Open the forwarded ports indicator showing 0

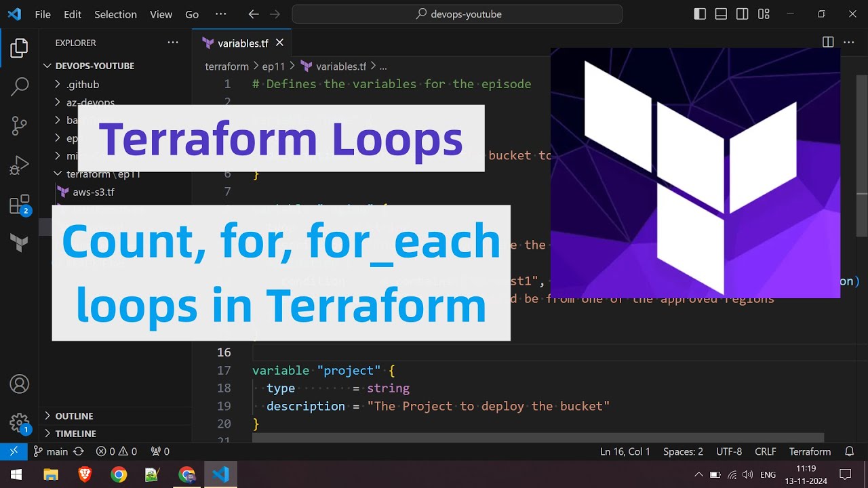(x=160, y=451)
